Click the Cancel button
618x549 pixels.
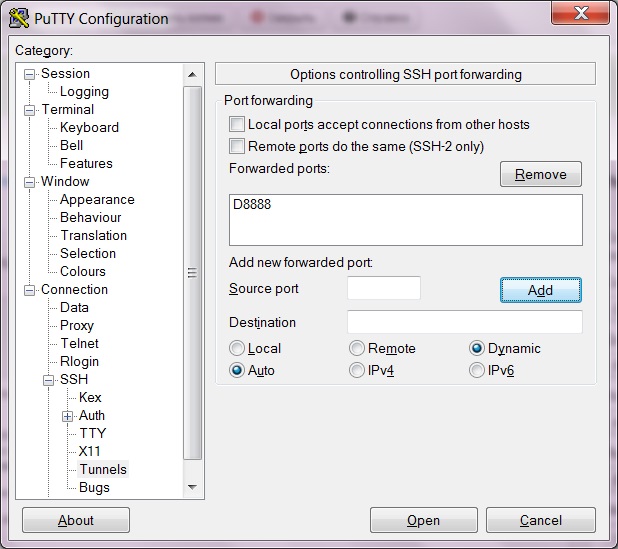[x=541, y=520]
